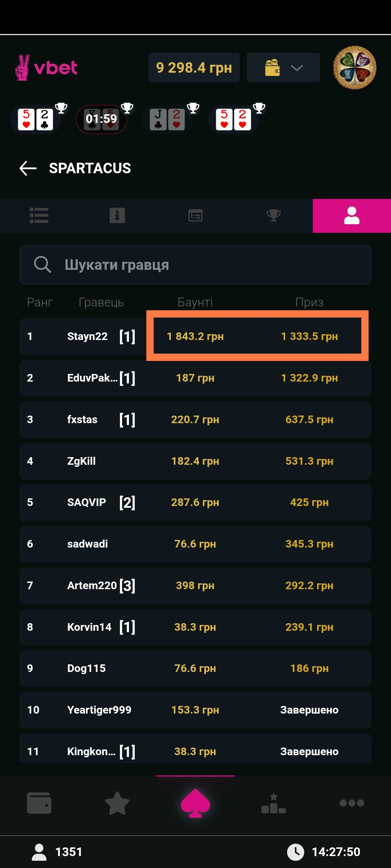391x868 pixels.
Task: Open the wallet icon in bottom navigation
Action: 39,803
